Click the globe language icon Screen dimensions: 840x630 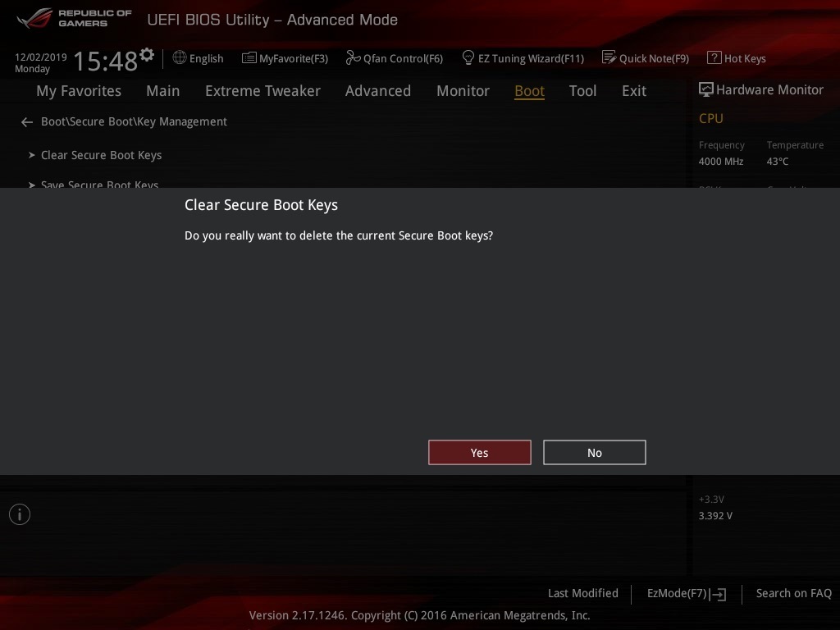point(180,57)
